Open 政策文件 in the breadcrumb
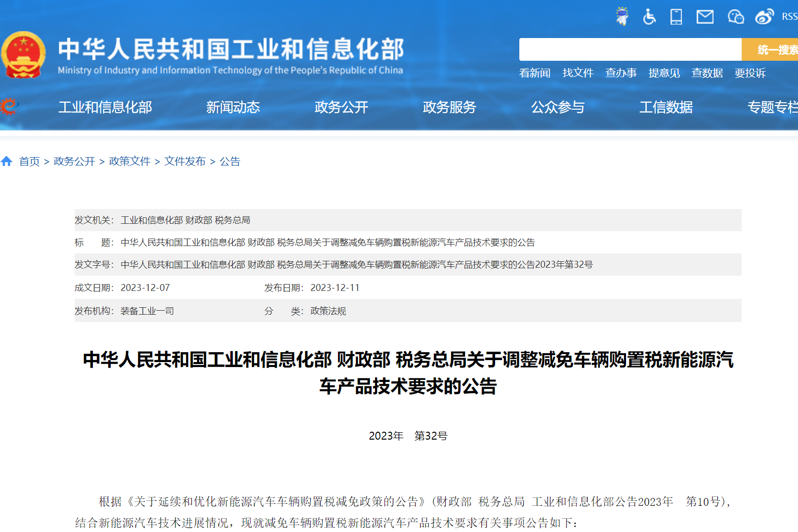The width and height of the screenshot is (798, 532). 129,161
